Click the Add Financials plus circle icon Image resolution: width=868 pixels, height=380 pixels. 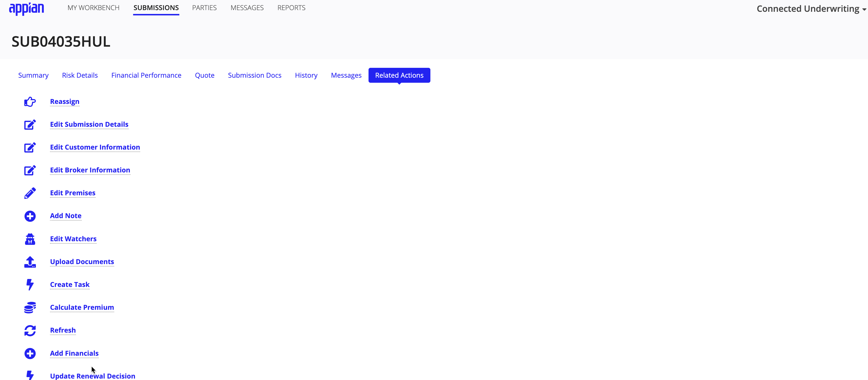click(30, 353)
